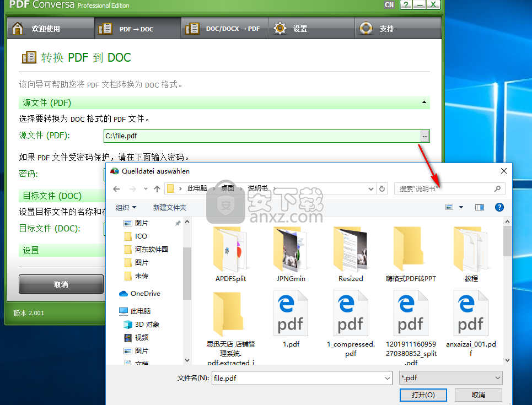532x405 pixels.
Task: Select the 1201911160959270380852_split pdf file
Action: point(411,327)
